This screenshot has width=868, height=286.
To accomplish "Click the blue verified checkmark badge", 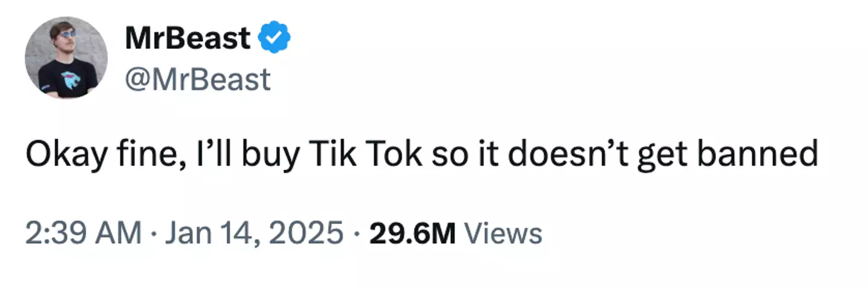I will click(274, 40).
